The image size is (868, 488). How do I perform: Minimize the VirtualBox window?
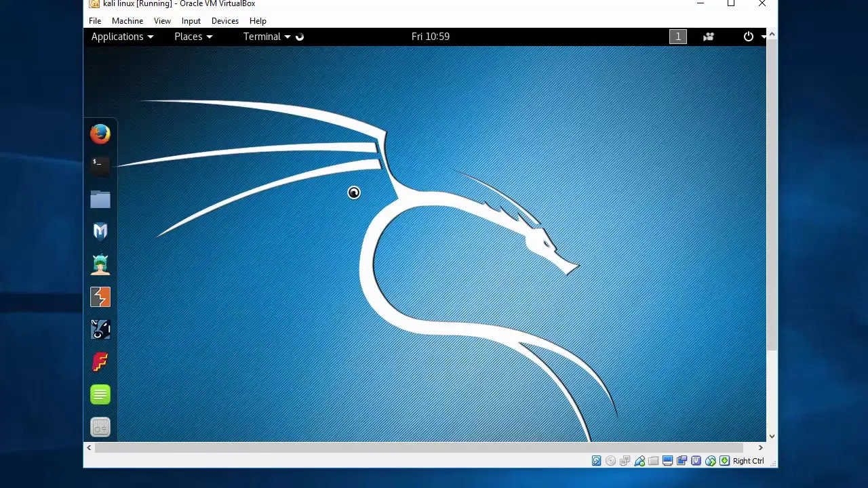click(x=701, y=4)
